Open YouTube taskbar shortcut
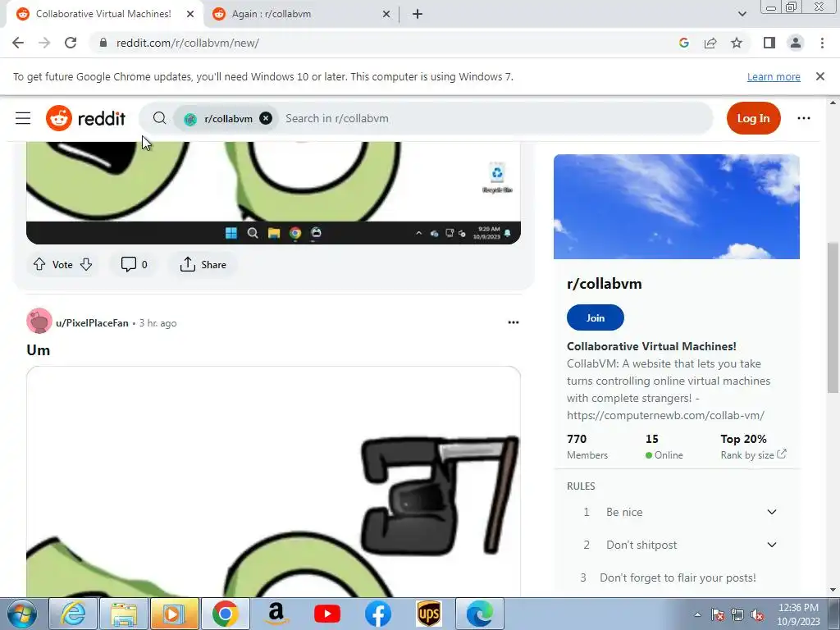 [x=327, y=614]
